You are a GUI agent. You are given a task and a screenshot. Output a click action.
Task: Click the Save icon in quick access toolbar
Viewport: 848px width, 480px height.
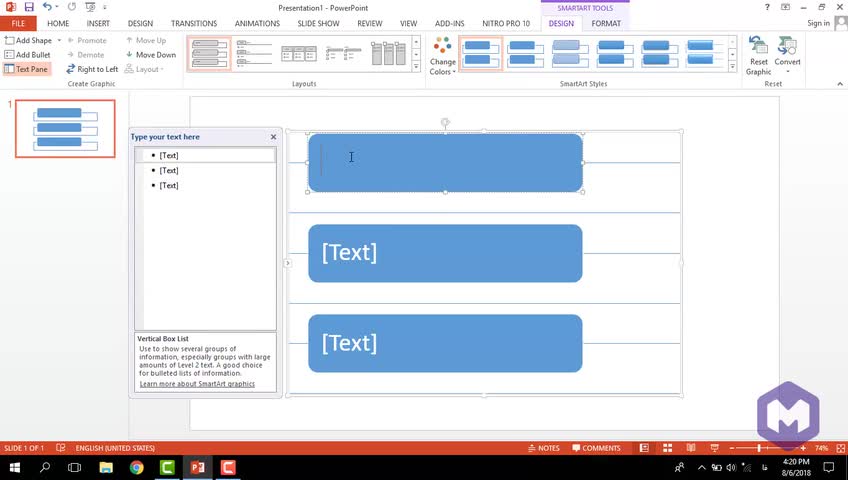pos(29,7)
